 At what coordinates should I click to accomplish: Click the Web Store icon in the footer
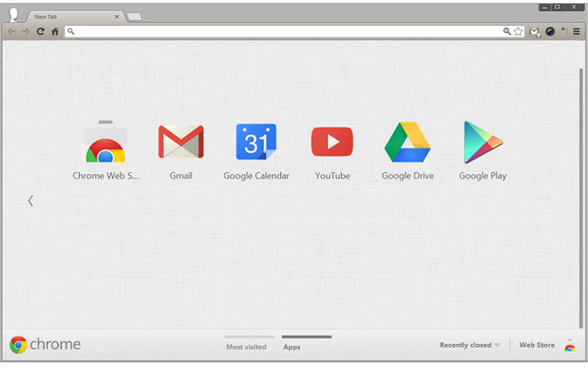pyautogui.click(x=570, y=346)
